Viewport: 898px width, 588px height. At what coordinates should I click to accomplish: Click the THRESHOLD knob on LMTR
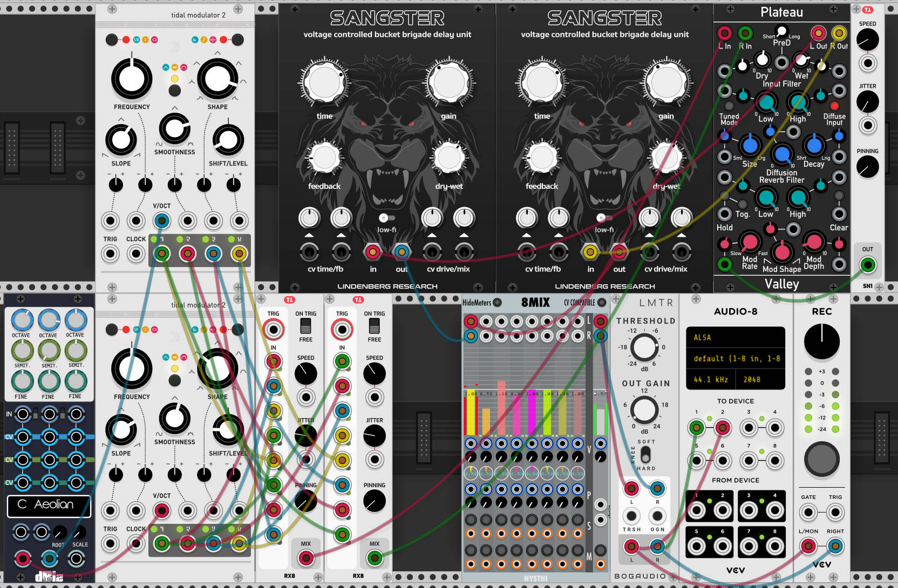click(x=644, y=347)
